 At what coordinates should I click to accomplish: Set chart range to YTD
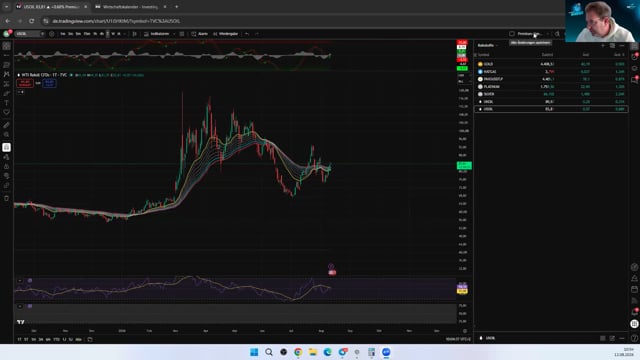pyautogui.click(x=56, y=339)
